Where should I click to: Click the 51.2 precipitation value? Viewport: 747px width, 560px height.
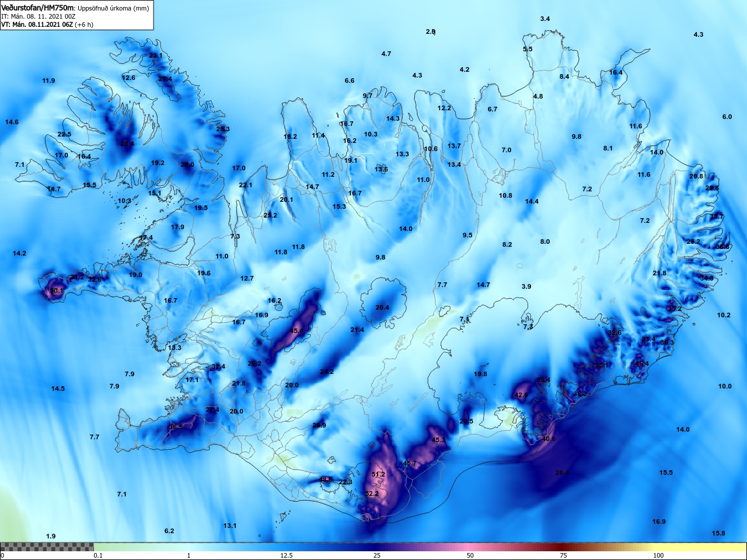coord(378,474)
